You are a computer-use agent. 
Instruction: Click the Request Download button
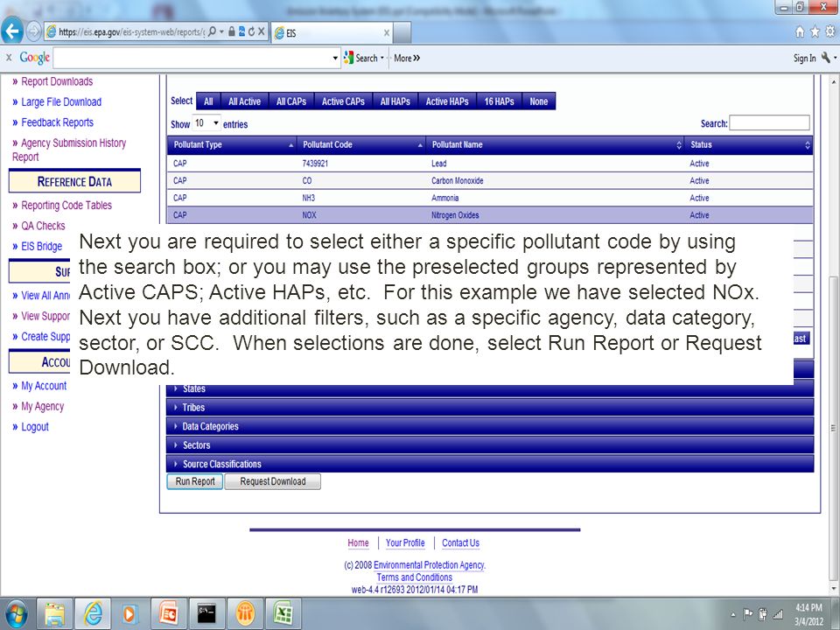coord(273,481)
